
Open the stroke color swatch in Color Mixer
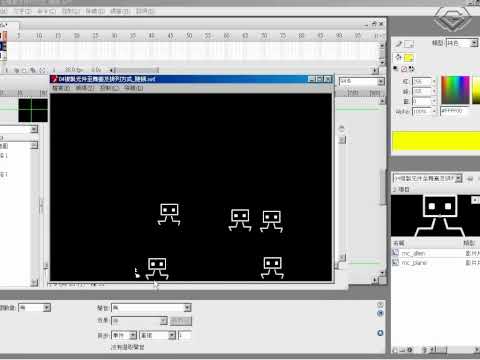409,44
